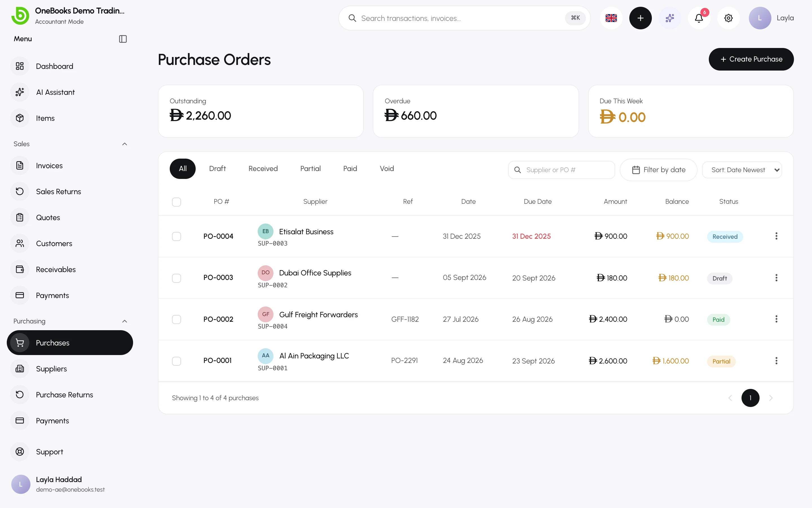This screenshot has width=812, height=508.
Task: Click the OneBooks logo icon
Action: tap(21, 16)
